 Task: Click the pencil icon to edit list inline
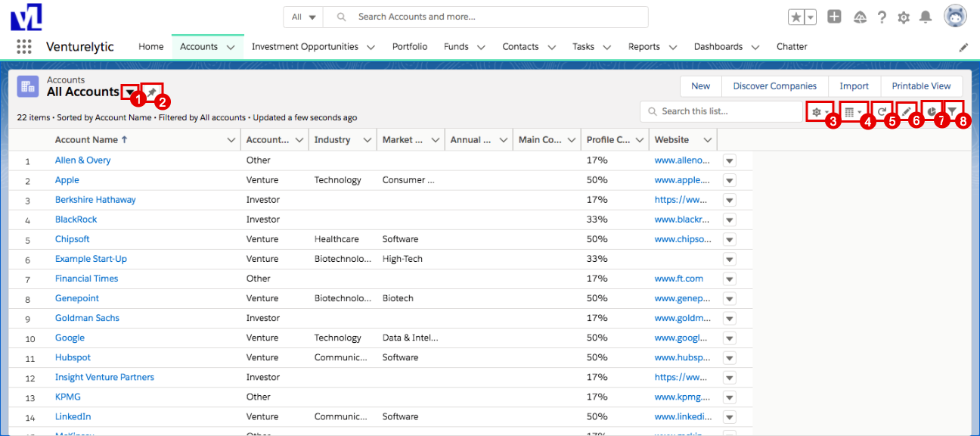[x=906, y=112]
